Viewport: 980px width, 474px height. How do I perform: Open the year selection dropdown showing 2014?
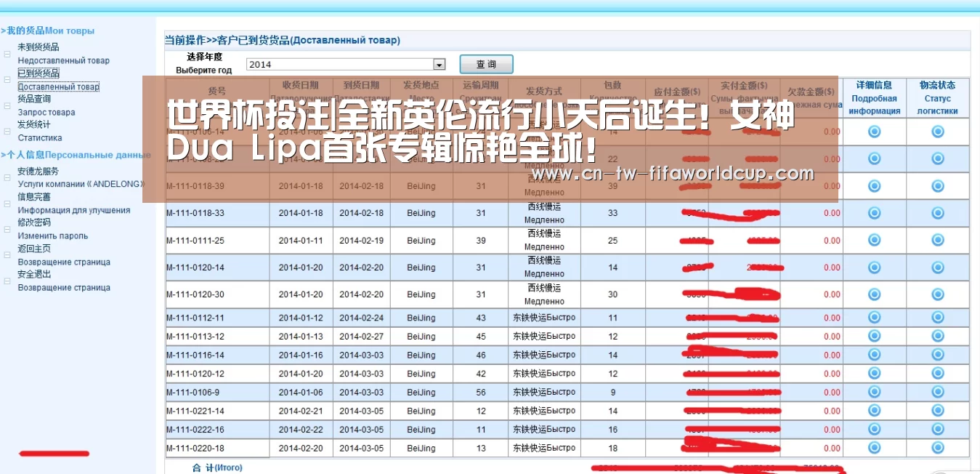tap(346, 64)
